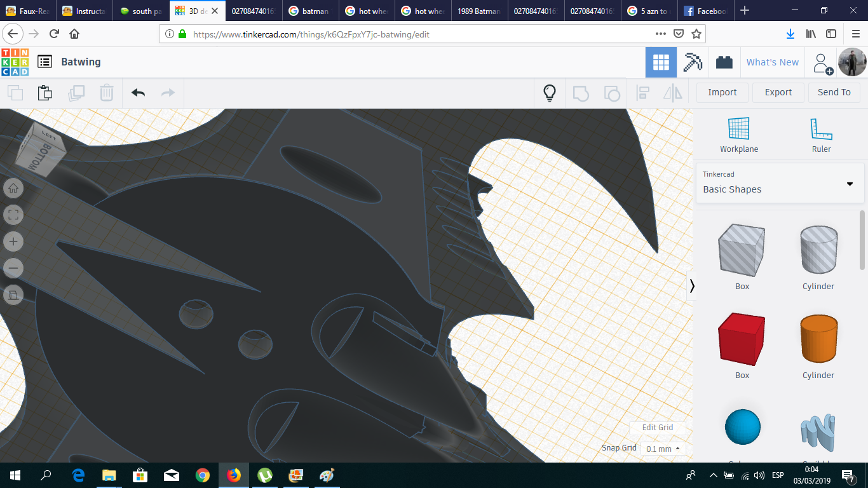The width and height of the screenshot is (868, 488).
Task: Click the Mirror (flip) tool icon
Action: pyautogui.click(x=672, y=93)
